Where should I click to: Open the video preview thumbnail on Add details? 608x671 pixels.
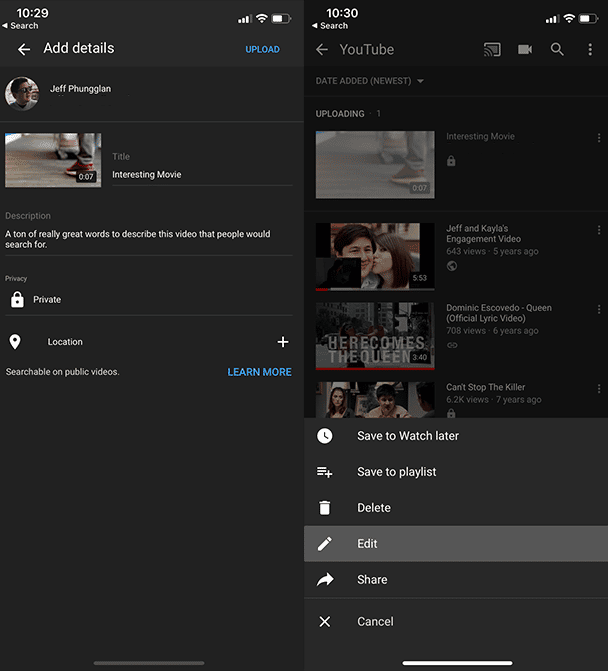pos(53,160)
